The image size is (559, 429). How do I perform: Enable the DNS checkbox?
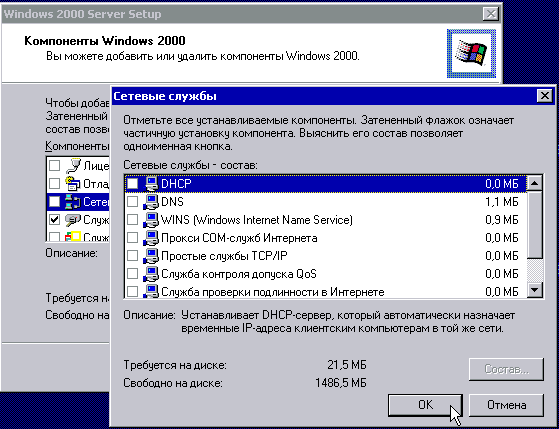coord(133,202)
